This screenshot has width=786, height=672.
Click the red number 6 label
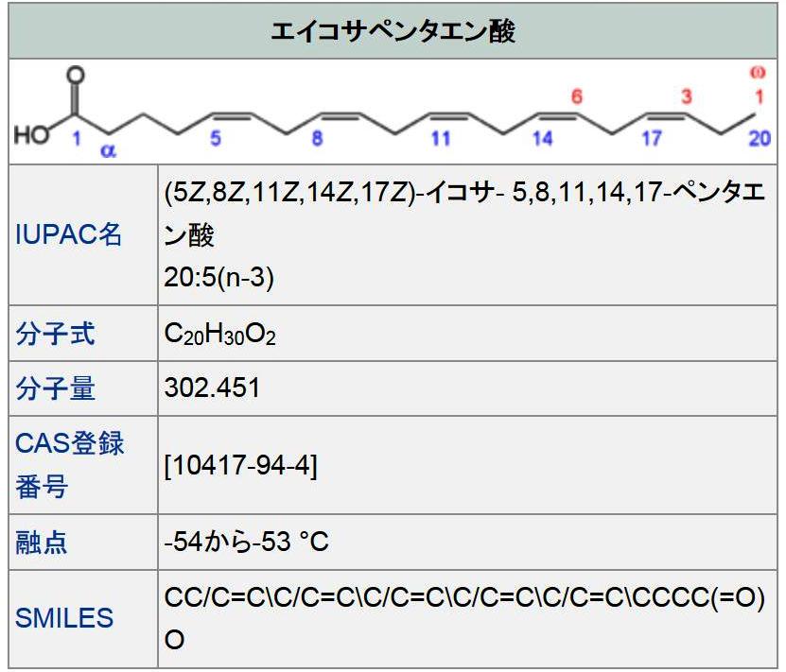(x=576, y=94)
